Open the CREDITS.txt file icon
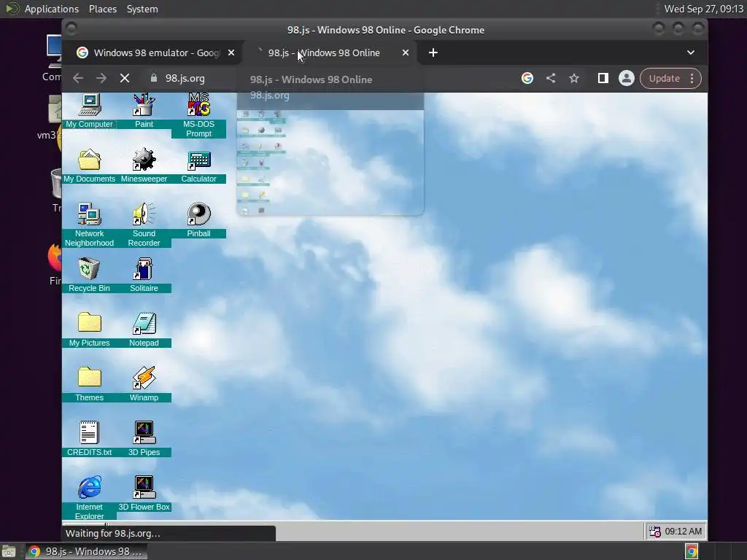 (89, 439)
